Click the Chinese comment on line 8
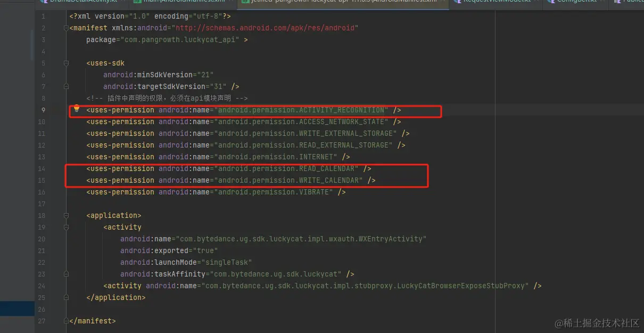The width and height of the screenshot is (644, 333). click(x=167, y=98)
